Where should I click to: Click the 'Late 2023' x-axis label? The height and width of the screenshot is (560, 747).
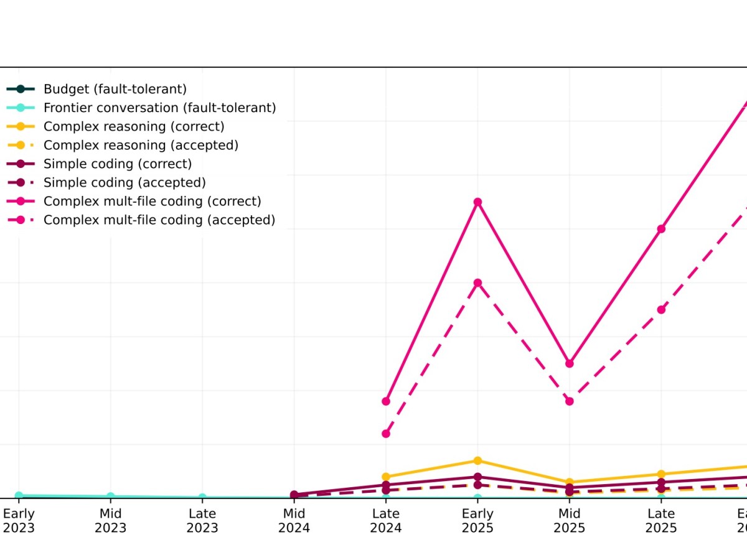coord(202,521)
